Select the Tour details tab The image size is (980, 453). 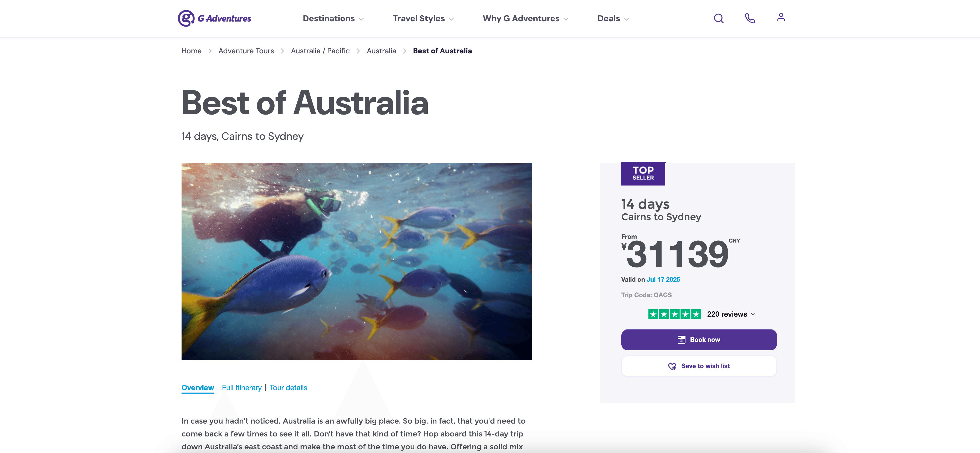point(288,388)
